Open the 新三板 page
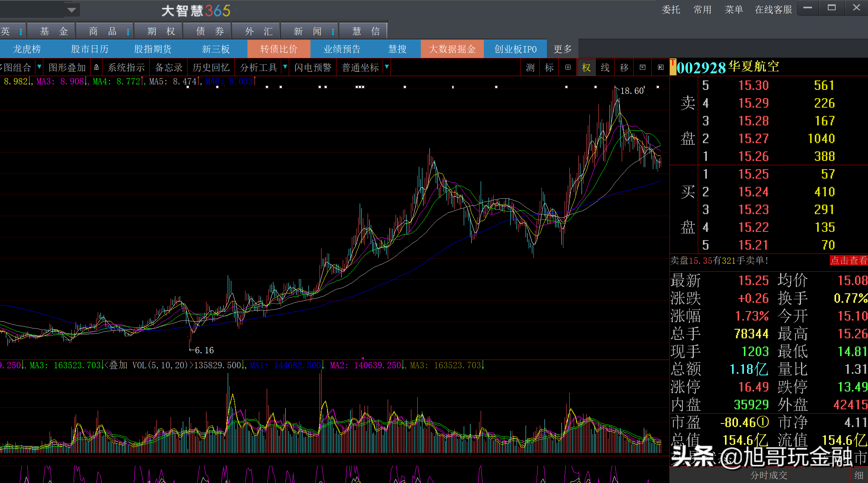This screenshot has height=483, width=868. [216, 49]
